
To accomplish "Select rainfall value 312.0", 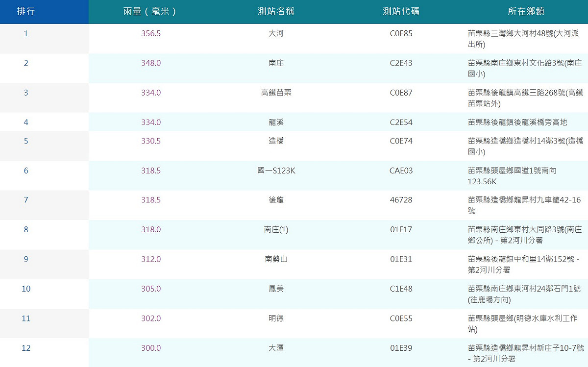I will point(151,259).
